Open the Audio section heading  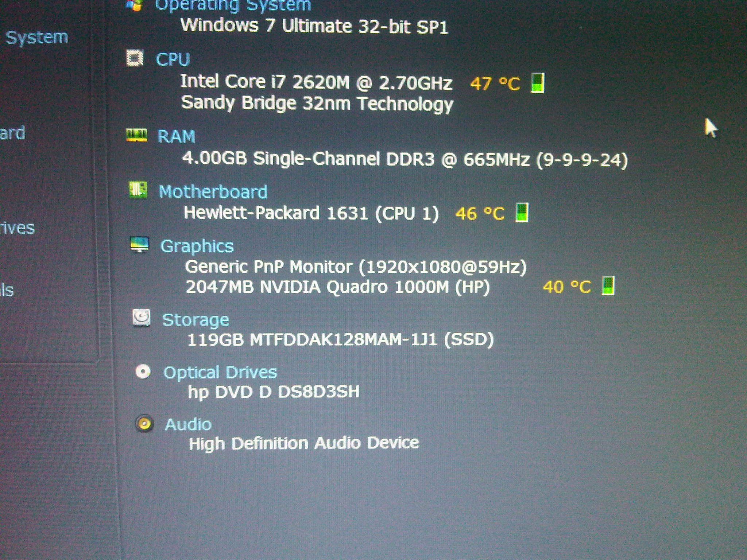click(188, 424)
